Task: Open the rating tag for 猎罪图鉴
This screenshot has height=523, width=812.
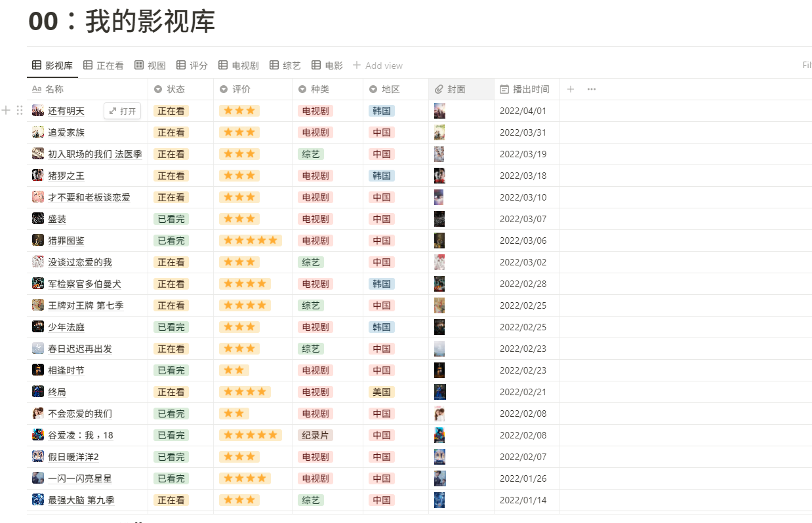Action: click(x=251, y=241)
